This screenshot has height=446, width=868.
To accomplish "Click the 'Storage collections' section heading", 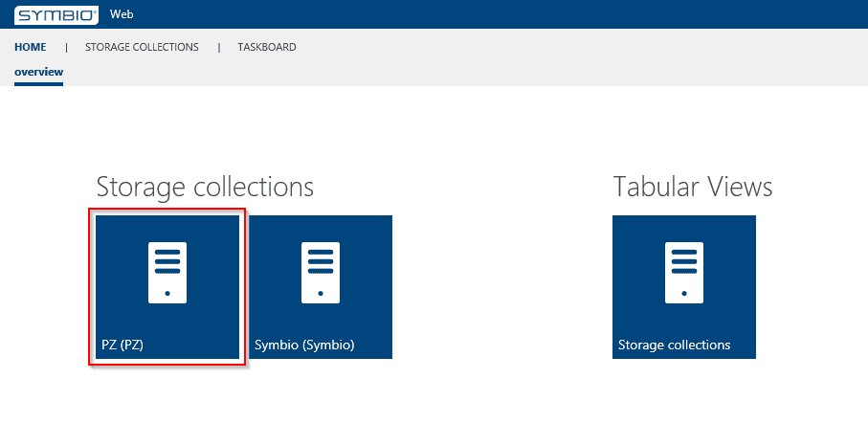I will pyautogui.click(x=205, y=187).
